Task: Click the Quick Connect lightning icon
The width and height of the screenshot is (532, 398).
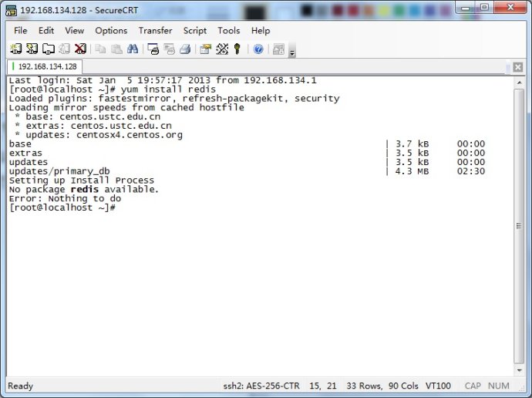Action: click(32, 49)
